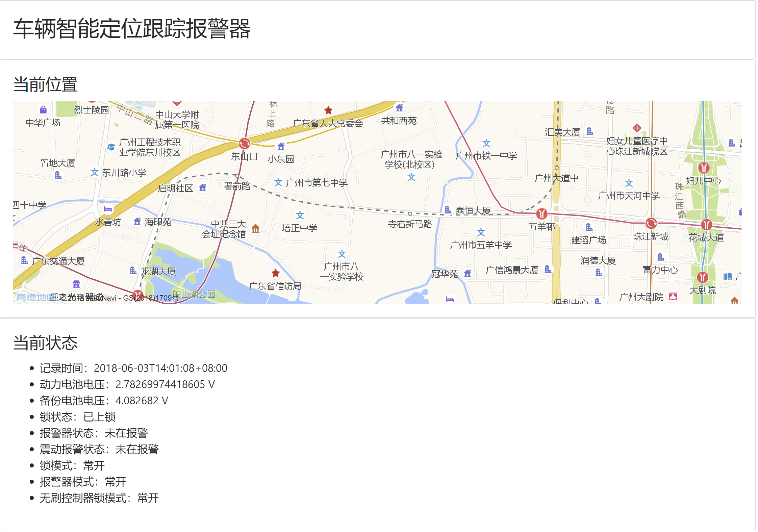Click the 珠江新城 metro transfer icon
758x532 pixels.
click(651, 223)
